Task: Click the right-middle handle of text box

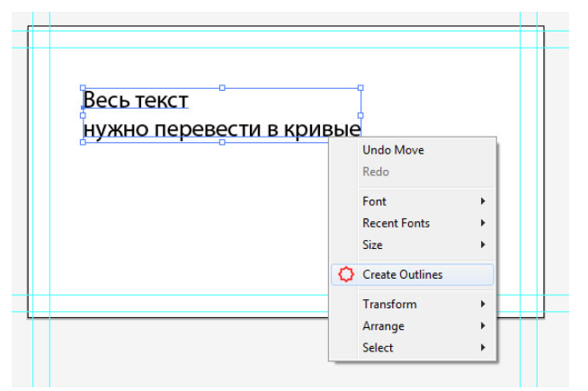Action: tap(361, 115)
